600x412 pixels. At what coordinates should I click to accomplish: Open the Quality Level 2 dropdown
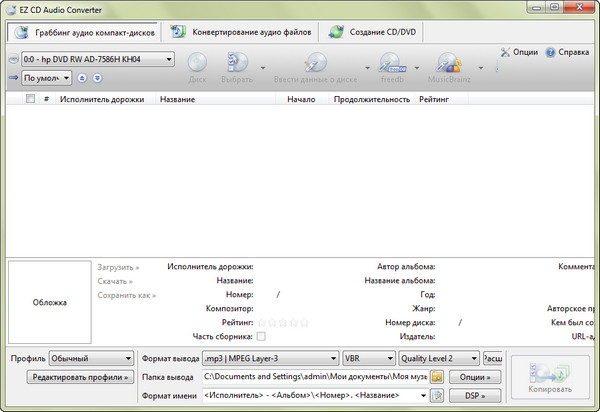tap(439, 358)
